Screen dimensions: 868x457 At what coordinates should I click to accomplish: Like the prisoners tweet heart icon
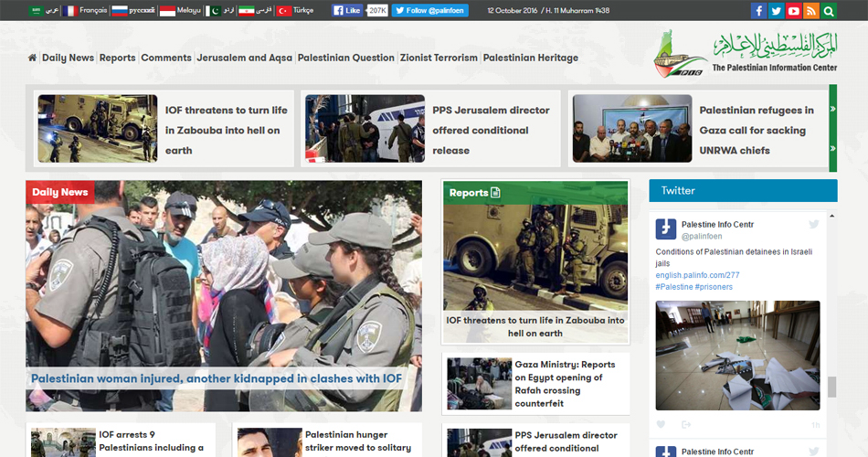pos(661,424)
